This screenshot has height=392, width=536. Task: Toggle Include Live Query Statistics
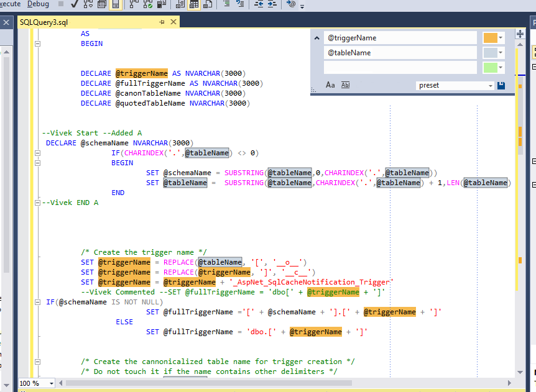[x=147, y=4]
